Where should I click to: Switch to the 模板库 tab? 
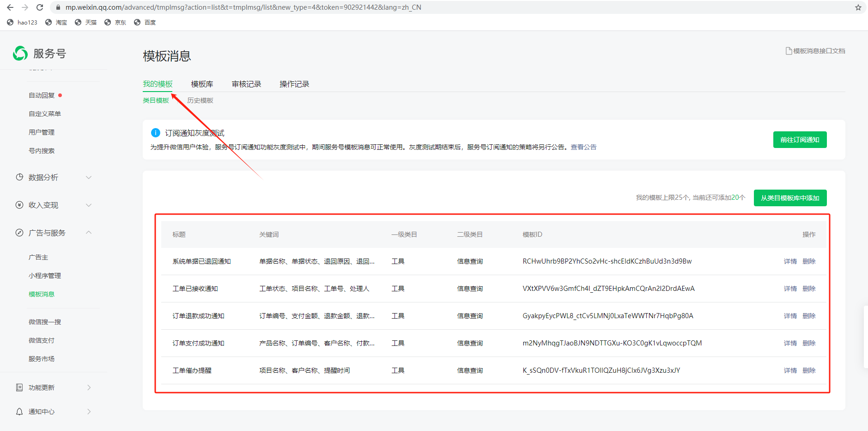coord(202,84)
